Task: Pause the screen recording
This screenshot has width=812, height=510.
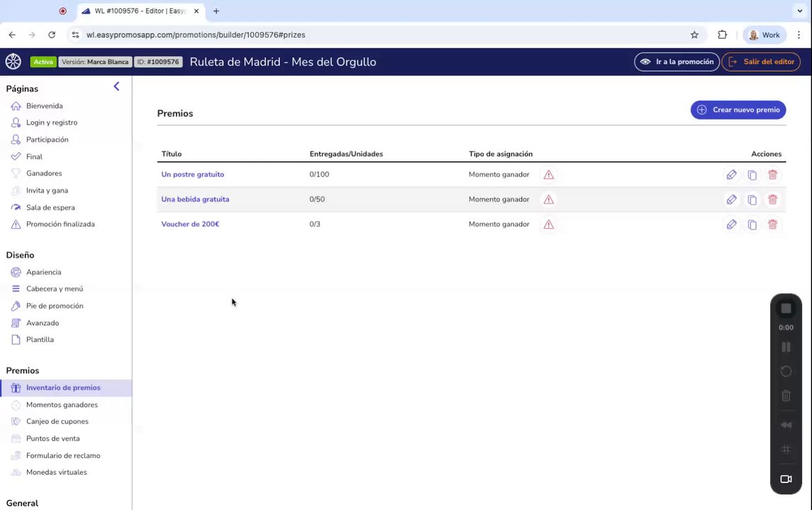Action: [786, 347]
